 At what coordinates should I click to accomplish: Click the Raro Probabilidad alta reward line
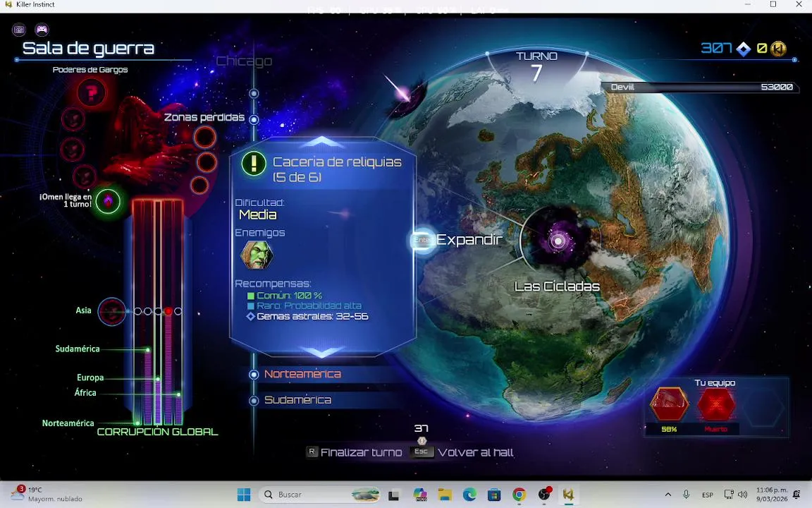(304, 306)
